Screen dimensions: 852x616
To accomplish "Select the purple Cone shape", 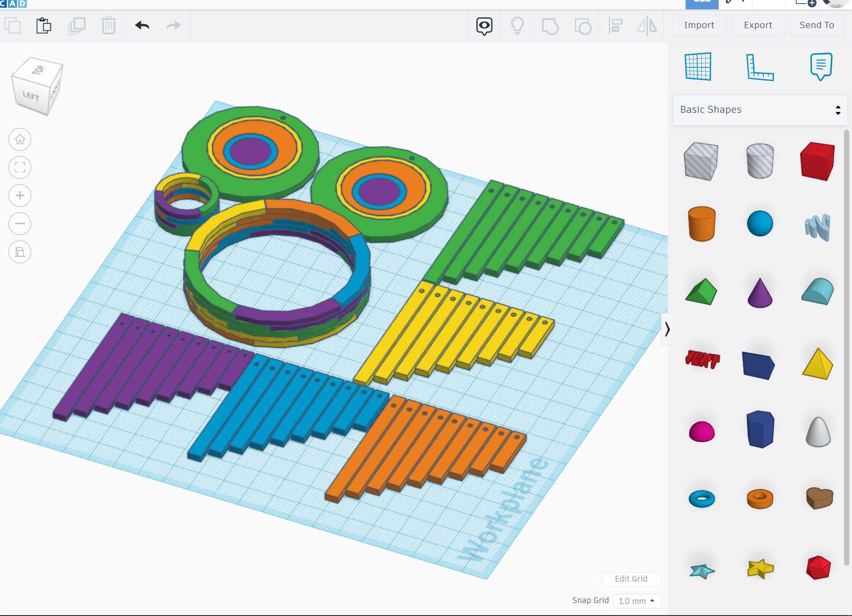I will point(760,293).
